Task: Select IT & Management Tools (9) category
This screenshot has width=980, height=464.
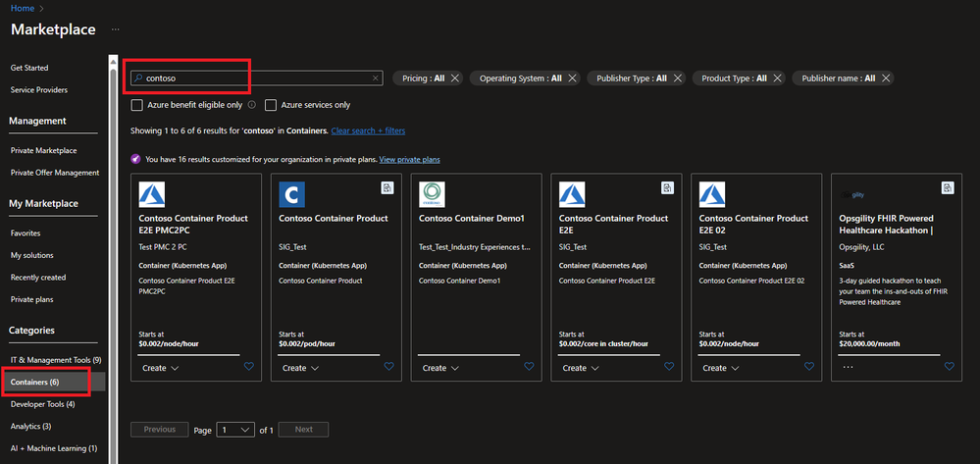Action: [56, 360]
